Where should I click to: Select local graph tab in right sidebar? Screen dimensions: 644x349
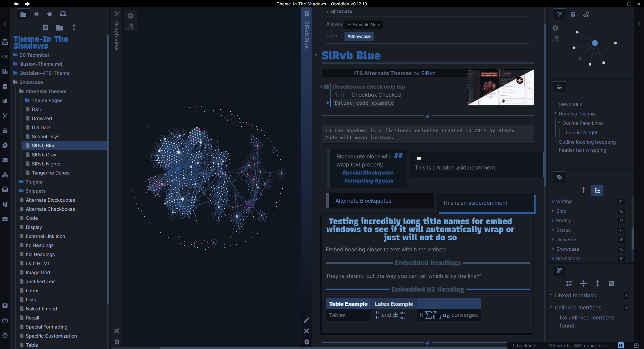(x=559, y=14)
